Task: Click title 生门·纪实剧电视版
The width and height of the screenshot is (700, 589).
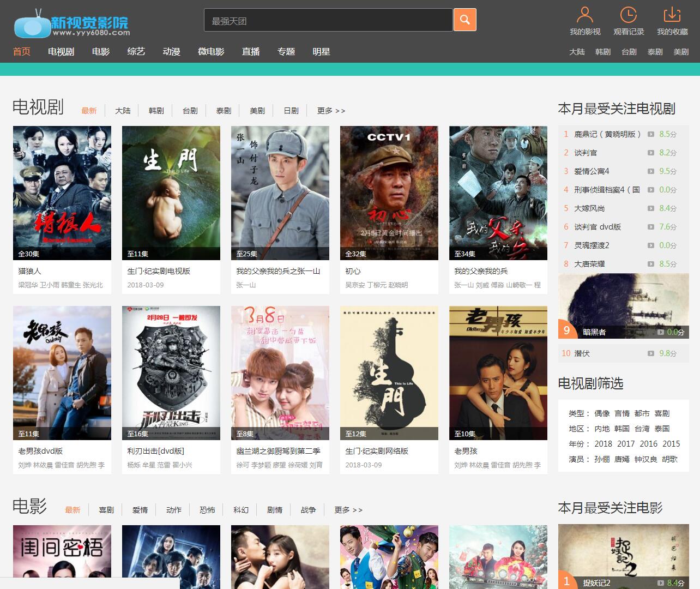Action: 159,271
